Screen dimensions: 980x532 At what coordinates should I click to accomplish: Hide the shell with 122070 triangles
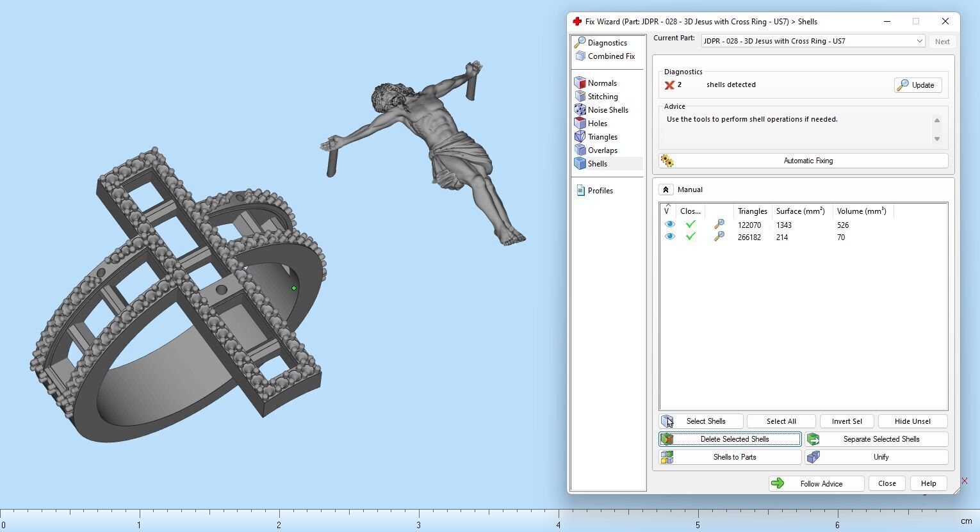[669, 225]
